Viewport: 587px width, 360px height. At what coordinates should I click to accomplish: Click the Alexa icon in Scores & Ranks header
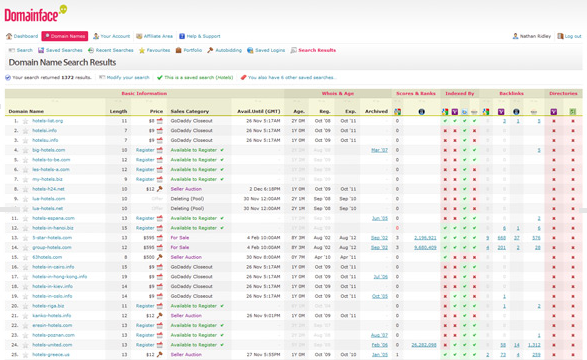(x=422, y=112)
